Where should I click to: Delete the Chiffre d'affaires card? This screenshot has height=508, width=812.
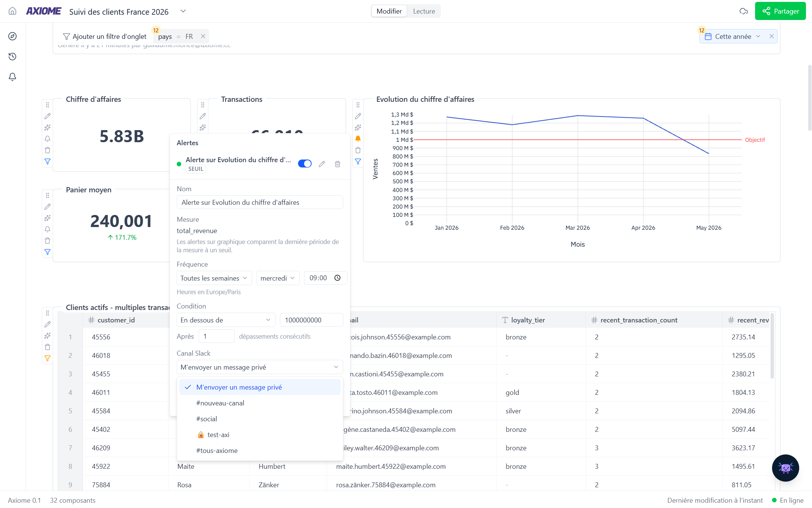point(47,150)
